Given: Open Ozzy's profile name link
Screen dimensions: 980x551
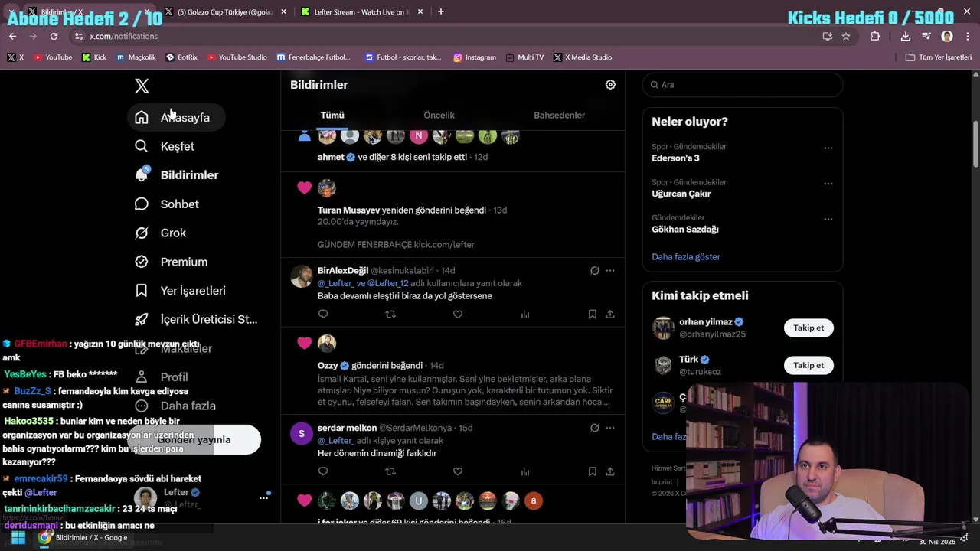Looking at the screenshot, I should pos(328,366).
